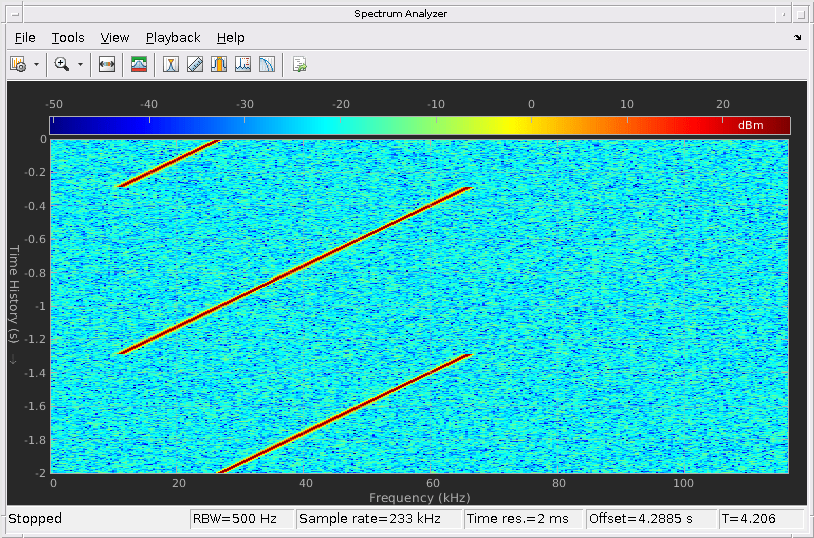Click the window menu button at title bar left
Image resolution: width=814 pixels, height=538 pixels.
coord(15,14)
